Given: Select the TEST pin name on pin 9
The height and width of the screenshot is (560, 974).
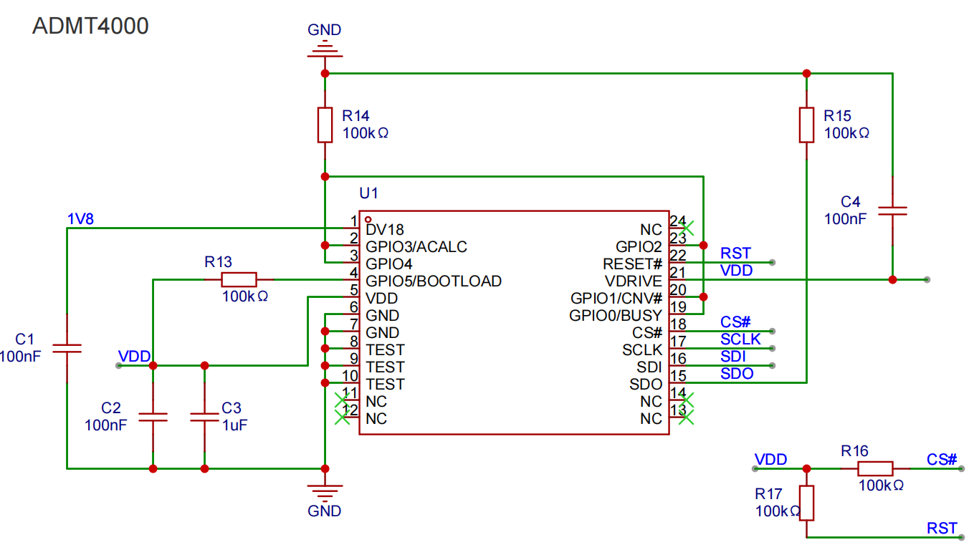Looking at the screenshot, I should pos(385,367).
